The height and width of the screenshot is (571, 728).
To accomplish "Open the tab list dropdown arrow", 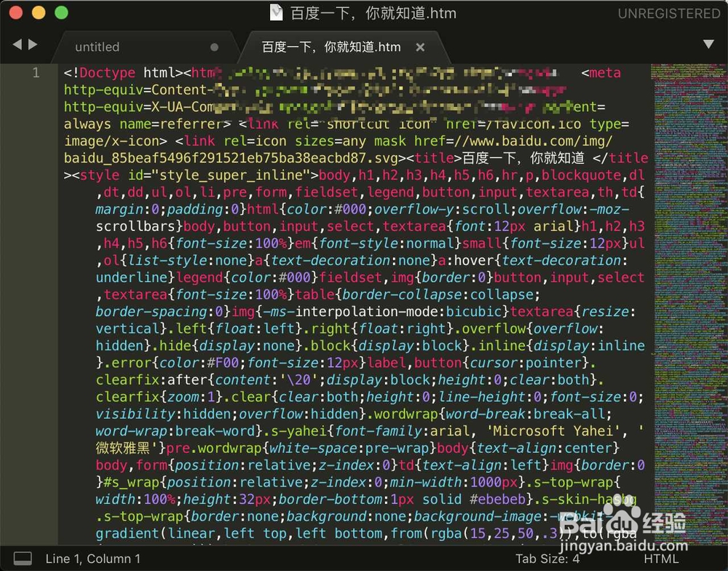I will (x=708, y=44).
